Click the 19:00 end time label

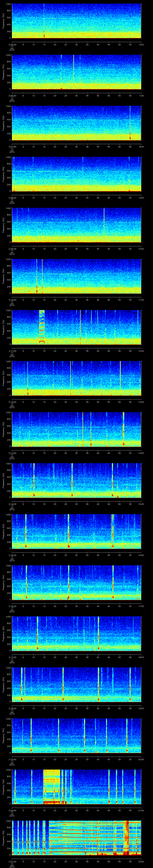click(x=141, y=708)
